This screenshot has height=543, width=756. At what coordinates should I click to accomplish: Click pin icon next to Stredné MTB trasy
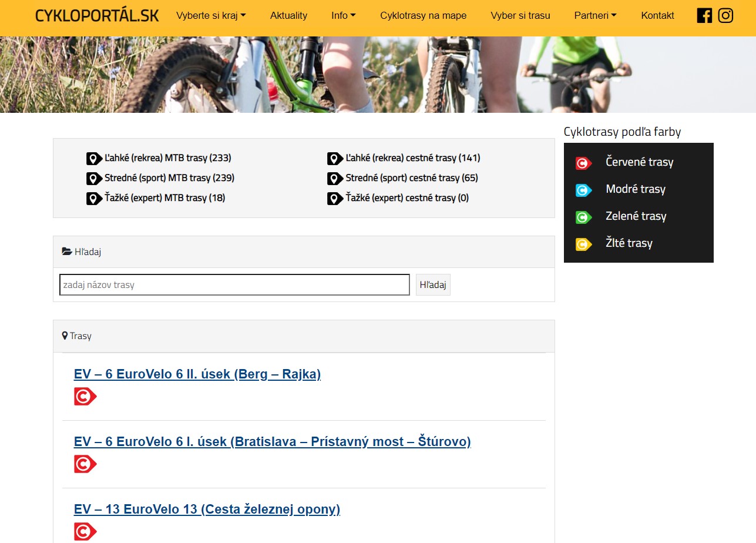coord(94,179)
